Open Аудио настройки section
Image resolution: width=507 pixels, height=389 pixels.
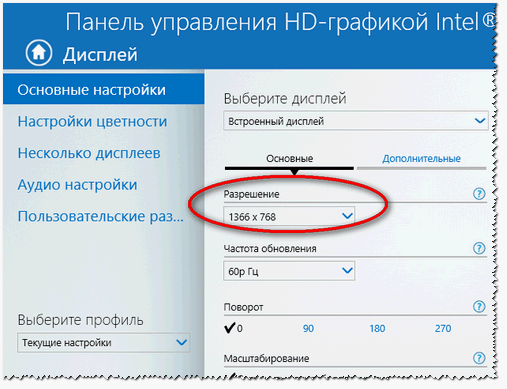[x=77, y=185]
